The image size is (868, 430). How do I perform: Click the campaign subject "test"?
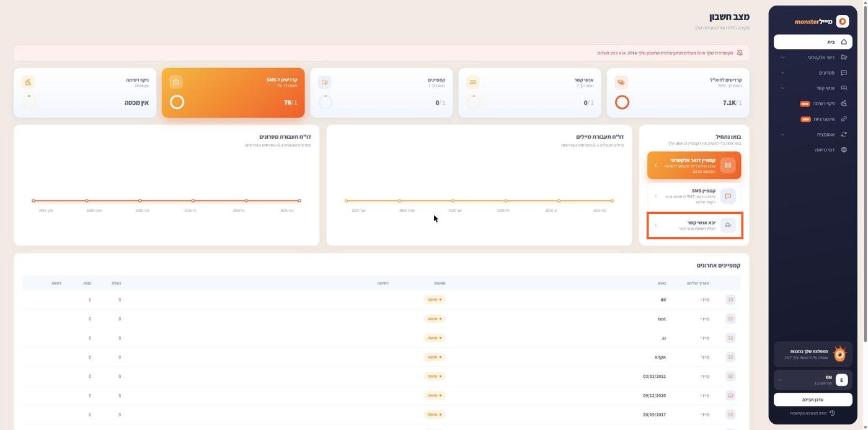point(662,319)
